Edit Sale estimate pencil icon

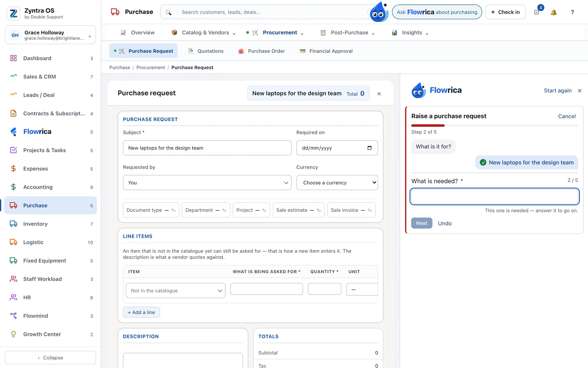319,210
